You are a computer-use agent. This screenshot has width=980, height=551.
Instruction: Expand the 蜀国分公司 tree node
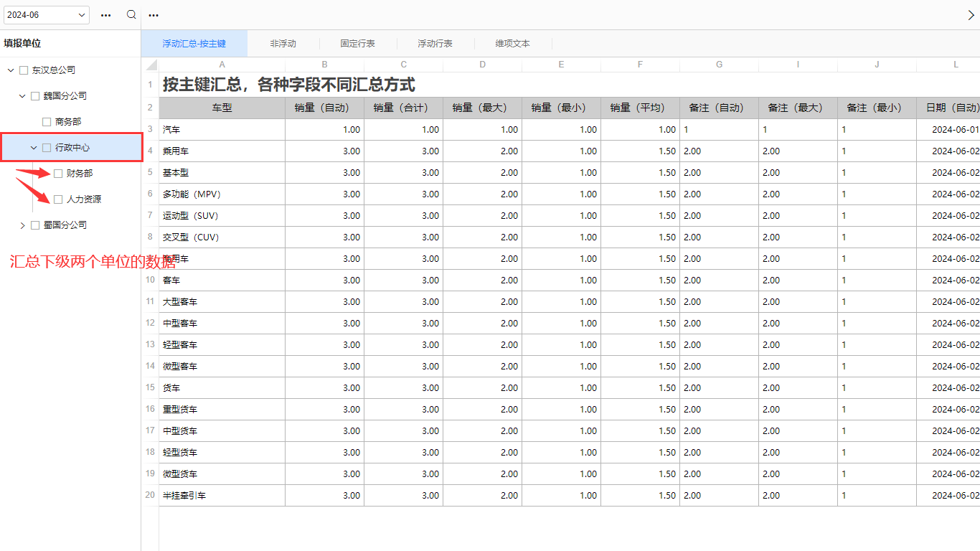click(22, 225)
